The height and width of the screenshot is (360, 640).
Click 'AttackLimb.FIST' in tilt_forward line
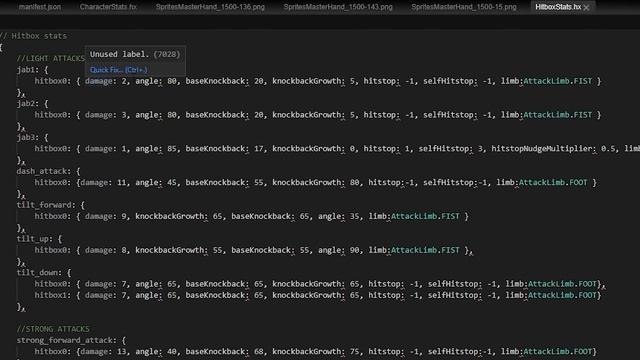425,216
